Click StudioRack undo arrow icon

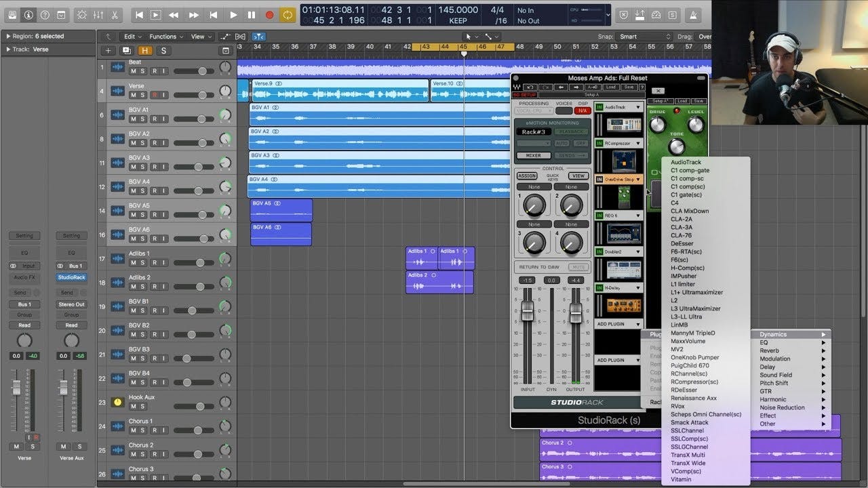click(532, 87)
